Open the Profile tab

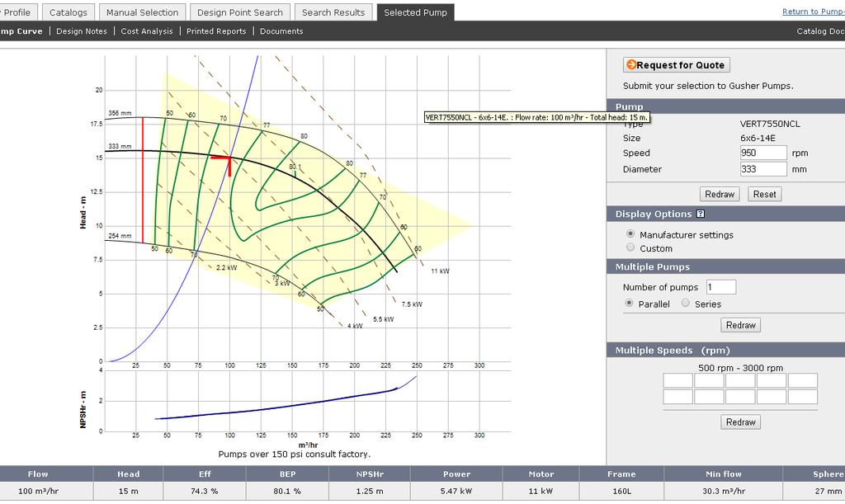(x=17, y=12)
